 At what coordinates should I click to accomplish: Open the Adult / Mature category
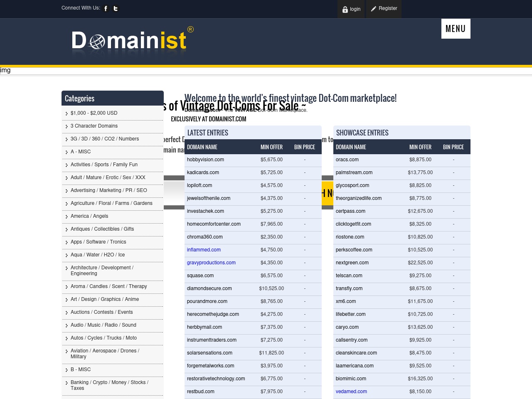pyautogui.click(x=108, y=177)
